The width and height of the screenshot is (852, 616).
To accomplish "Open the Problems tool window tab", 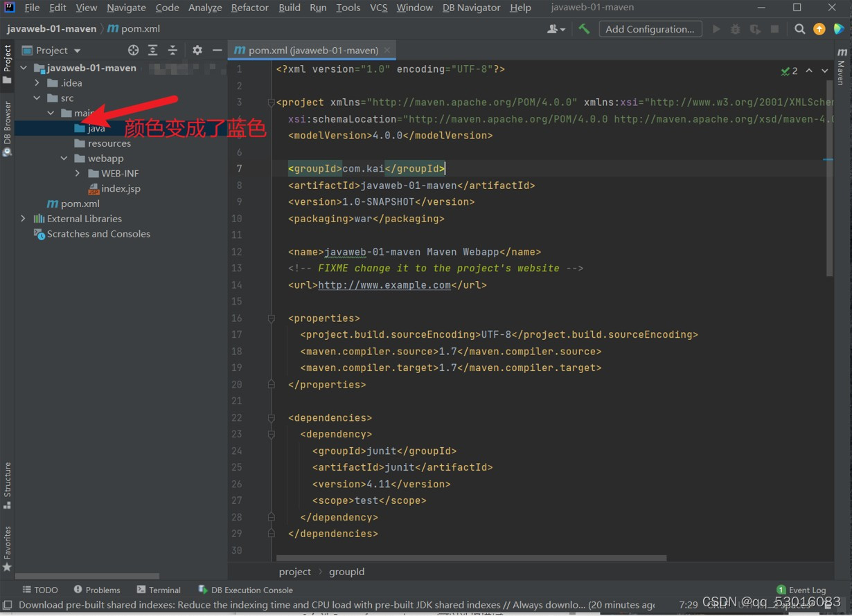I will 97,590.
